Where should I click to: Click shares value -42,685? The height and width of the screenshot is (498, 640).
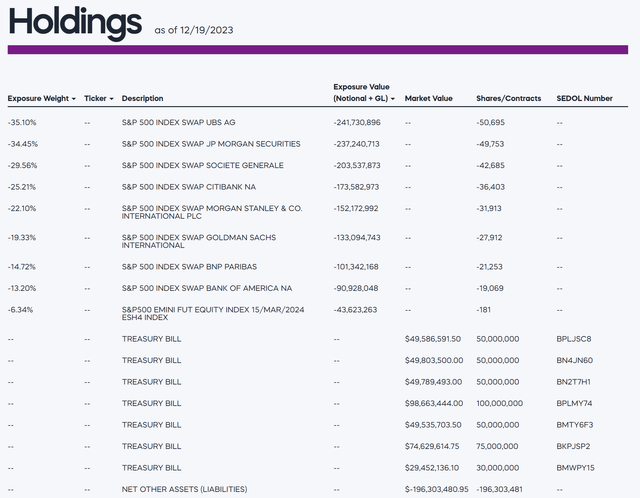491,165
